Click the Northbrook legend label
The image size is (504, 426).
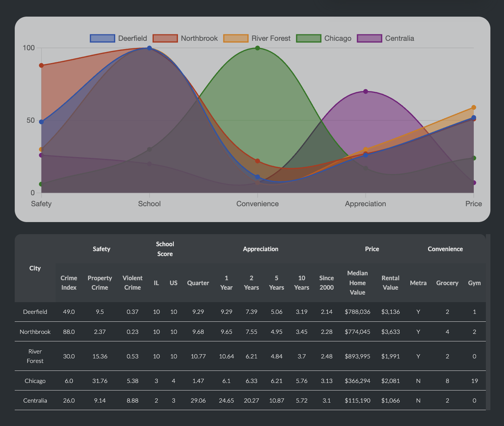point(199,38)
